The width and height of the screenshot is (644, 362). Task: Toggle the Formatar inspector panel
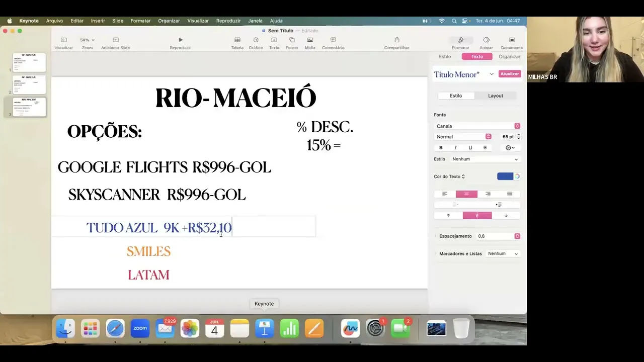pos(460,43)
